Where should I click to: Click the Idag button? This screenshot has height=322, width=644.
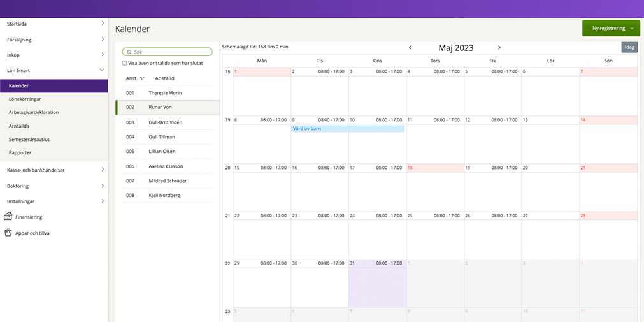629,47
